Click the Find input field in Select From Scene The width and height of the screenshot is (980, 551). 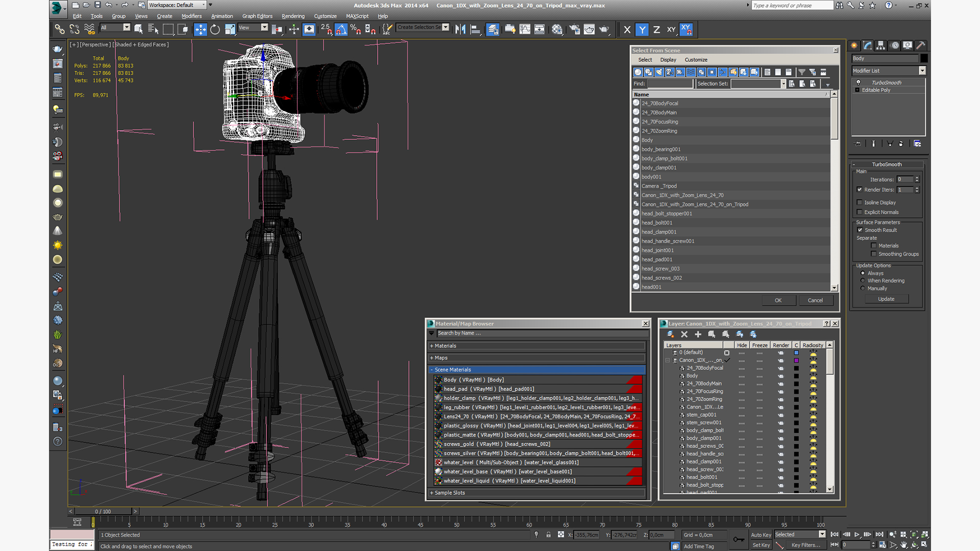click(x=670, y=84)
